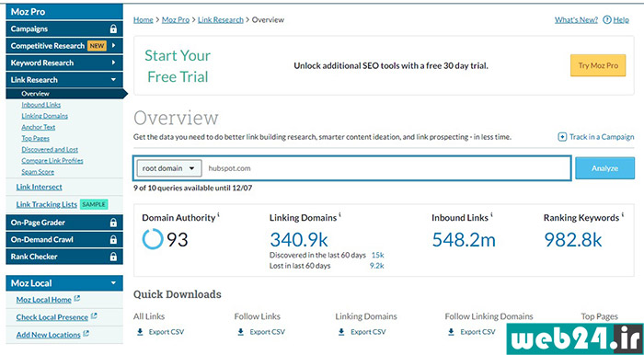Image resolution: width=644 pixels, height=355 pixels.
Task: Click Ranking Keywords info icon
Action: 623,213
